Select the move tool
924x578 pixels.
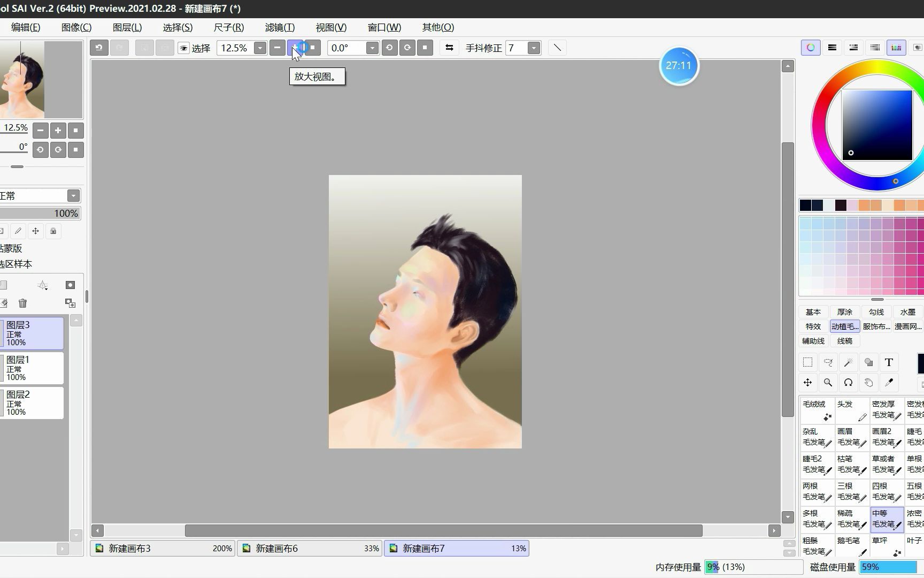pos(807,383)
